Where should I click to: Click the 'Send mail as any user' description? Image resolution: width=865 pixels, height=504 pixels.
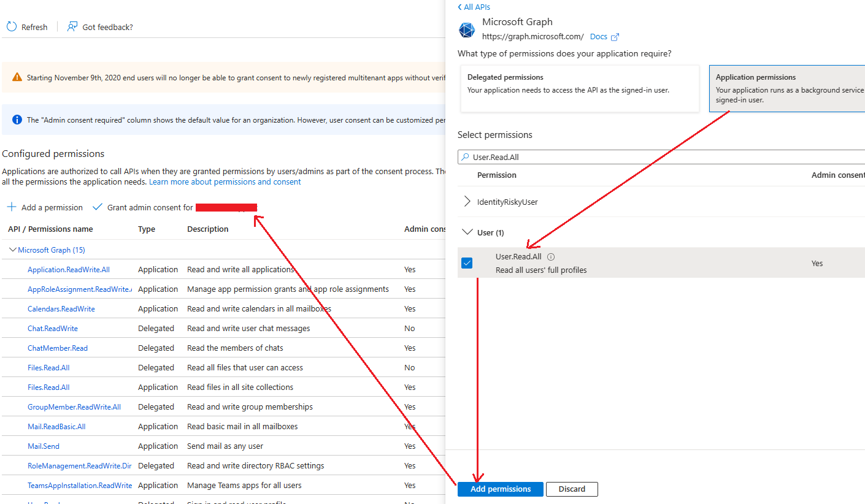tap(225, 446)
